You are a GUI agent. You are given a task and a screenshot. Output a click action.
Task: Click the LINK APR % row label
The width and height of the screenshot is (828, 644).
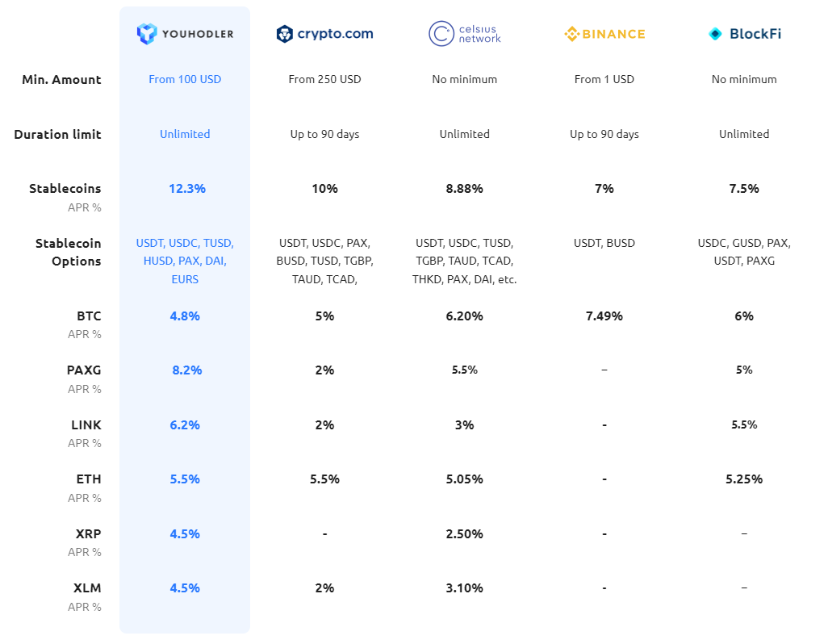(85, 434)
